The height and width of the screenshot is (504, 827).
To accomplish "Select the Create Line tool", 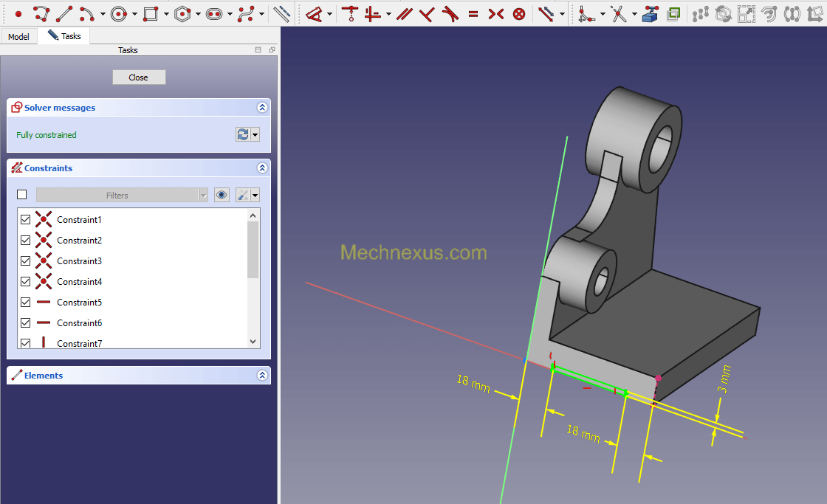I will [x=64, y=13].
